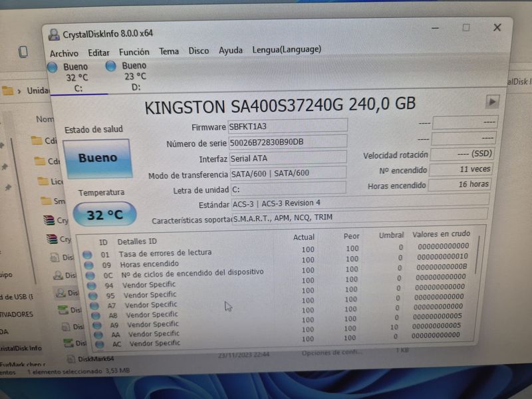The height and width of the screenshot is (399, 532).
Task: Click status dot for attribute 0C
Action: click(90, 275)
